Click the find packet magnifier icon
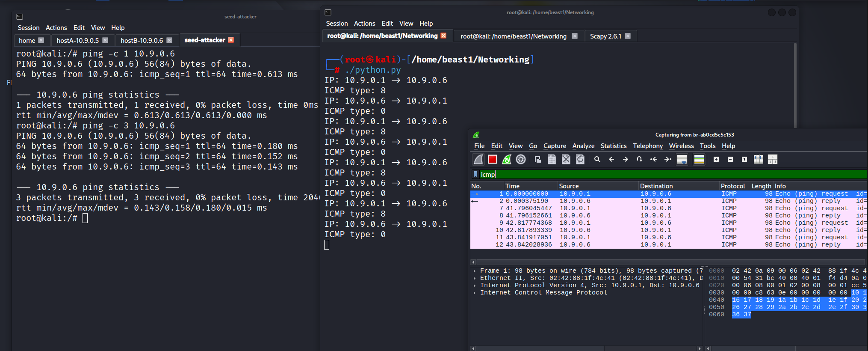Image resolution: width=868 pixels, height=351 pixels. pyautogui.click(x=597, y=159)
